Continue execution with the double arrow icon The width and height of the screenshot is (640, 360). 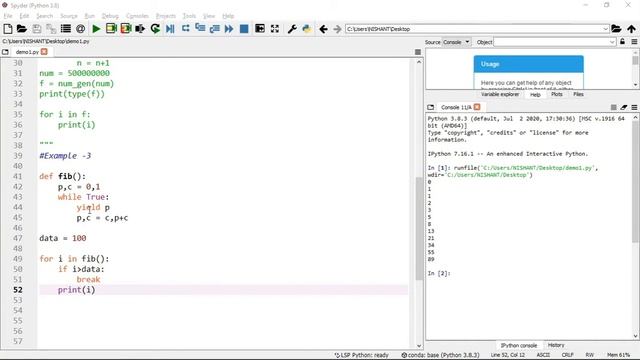(229, 29)
